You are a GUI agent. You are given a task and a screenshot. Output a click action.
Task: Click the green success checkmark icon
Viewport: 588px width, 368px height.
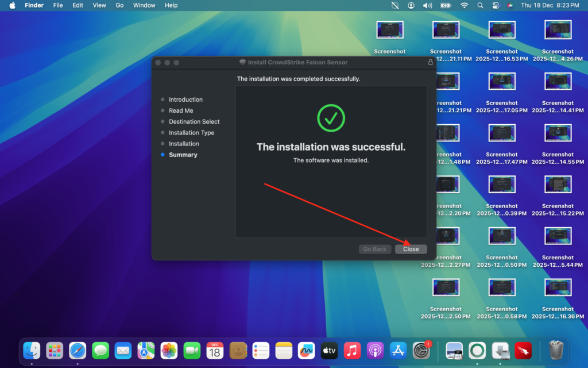click(x=331, y=118)
